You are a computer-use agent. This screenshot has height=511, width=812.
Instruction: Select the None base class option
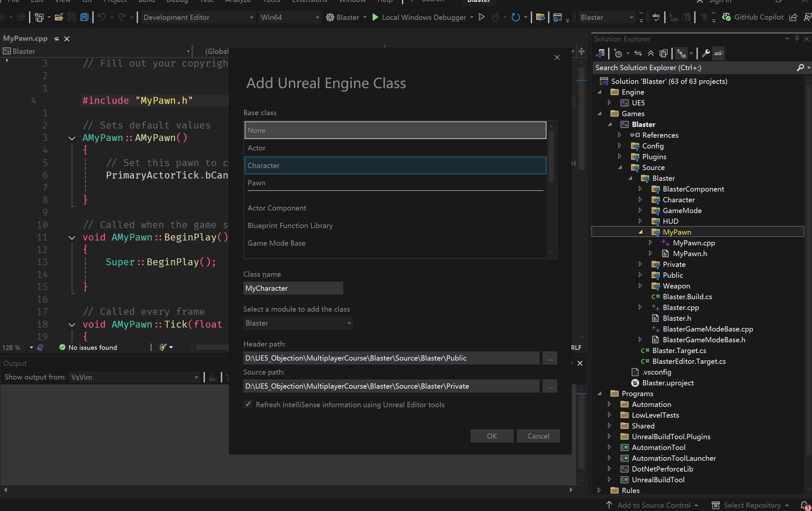click(395, 130)
